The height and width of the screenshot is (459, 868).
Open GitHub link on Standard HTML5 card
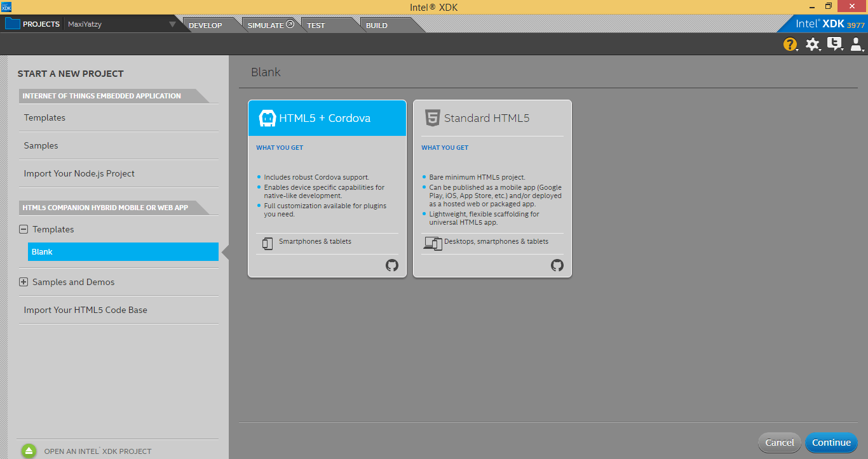(557, 265)
